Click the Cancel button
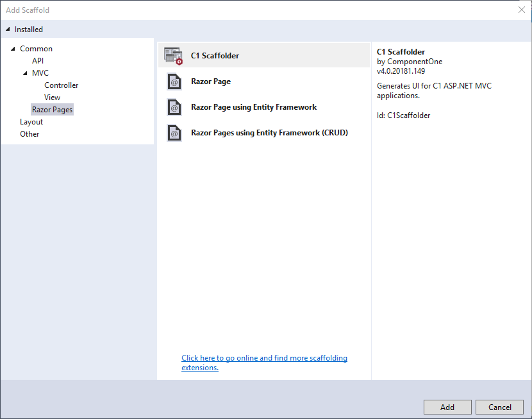Screen dimensions: 532x419 [x=499, y=407]
